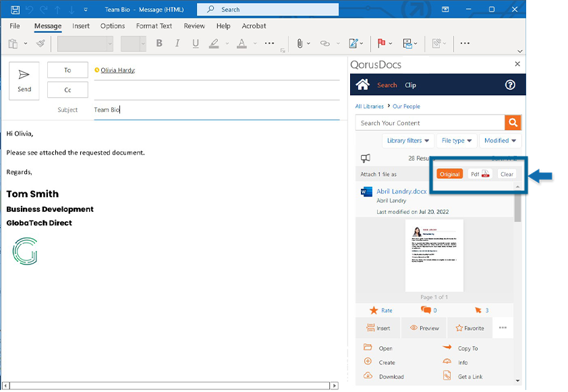Viewport: 568px width, 392px height.
Task: Click the Insert Link chain icon
Action: point(325,43)
